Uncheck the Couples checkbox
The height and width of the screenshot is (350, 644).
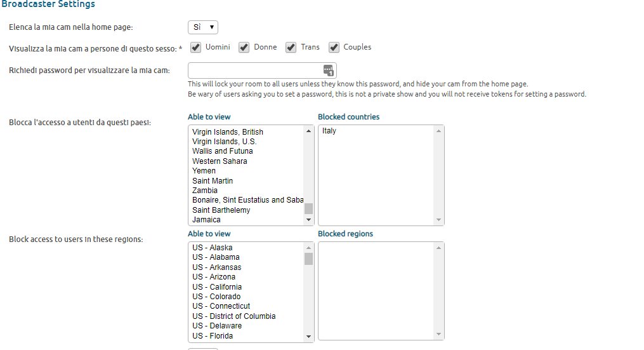(334, 48)
